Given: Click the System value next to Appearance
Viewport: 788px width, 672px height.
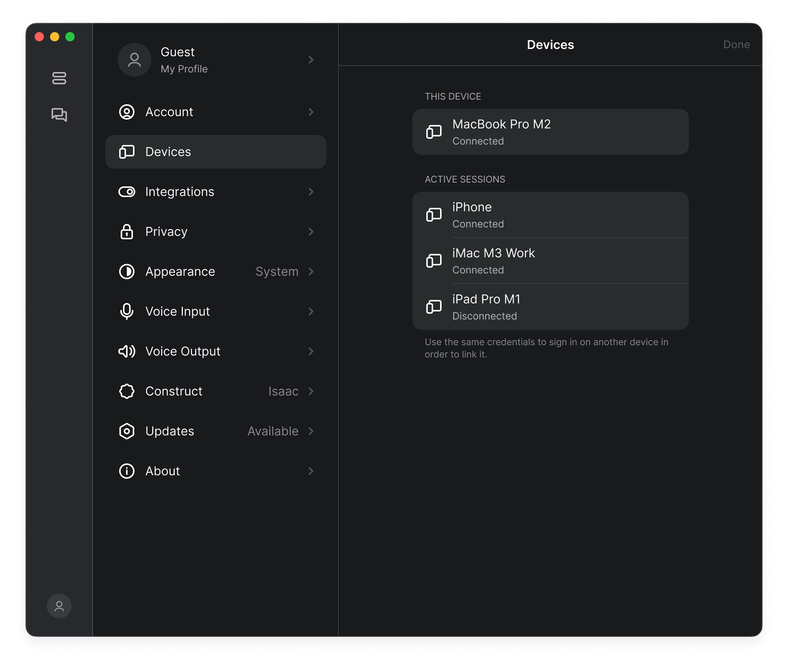Looking at the screenshot, I should click(277, 271).
